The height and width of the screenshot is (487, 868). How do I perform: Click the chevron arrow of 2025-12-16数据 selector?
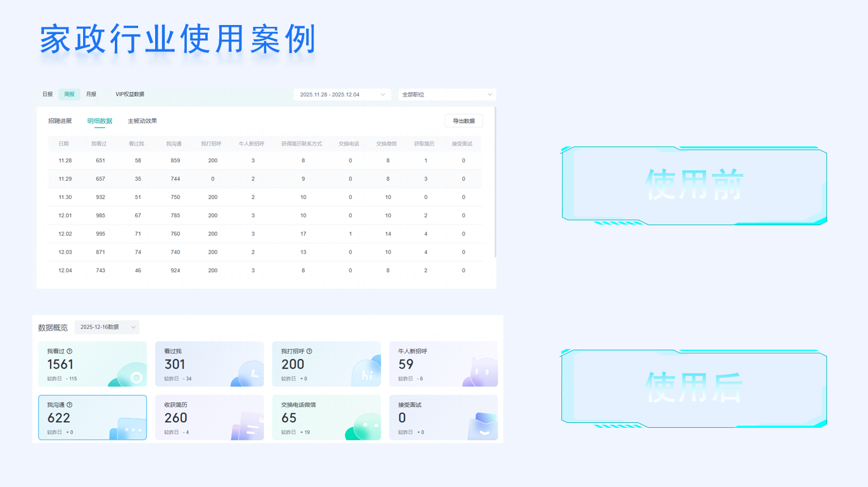coord(133,327)
